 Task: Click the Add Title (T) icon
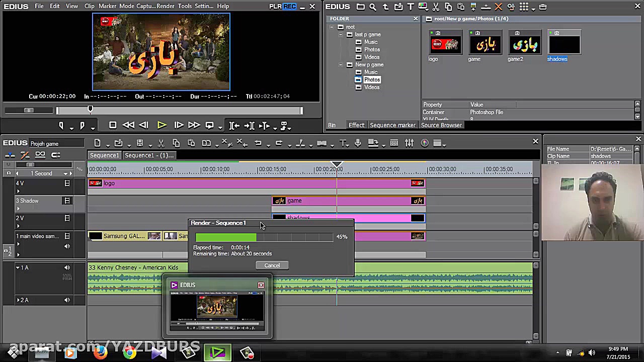pyautogui.click(x=411, y=7)
